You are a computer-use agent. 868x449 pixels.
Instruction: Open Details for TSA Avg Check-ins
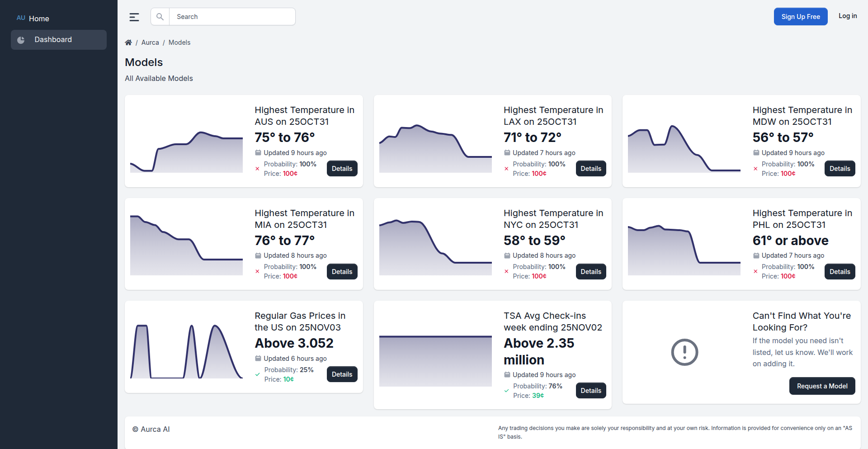coord(591,391)
